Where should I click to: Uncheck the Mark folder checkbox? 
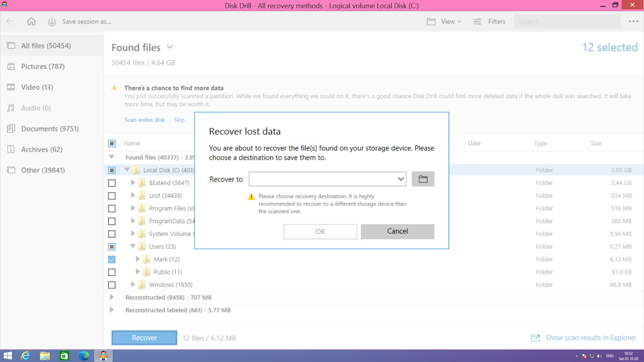pyautogui.click(x=112, y=259)
